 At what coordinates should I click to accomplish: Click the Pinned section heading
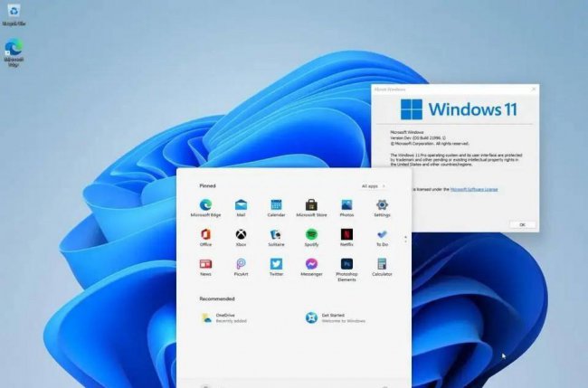pyautogui.click(x=207, y=185)
